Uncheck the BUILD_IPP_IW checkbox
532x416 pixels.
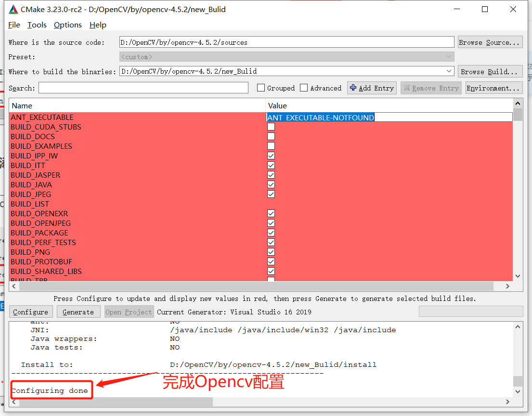pyautogui.click(x=271, y=156)
